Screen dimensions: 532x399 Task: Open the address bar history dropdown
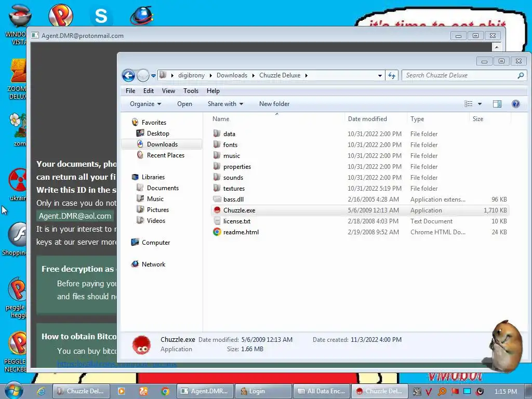[x=380, y=76]
